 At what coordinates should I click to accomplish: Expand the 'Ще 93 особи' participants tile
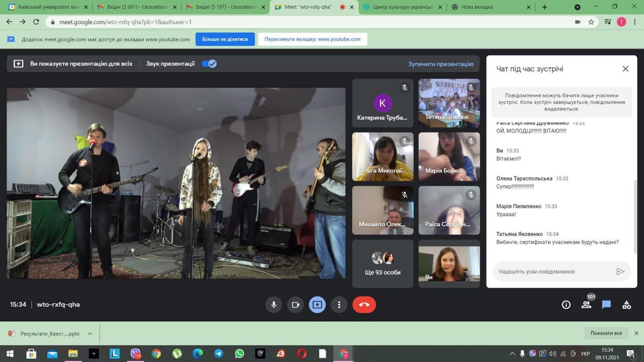(x=382, y=264)
